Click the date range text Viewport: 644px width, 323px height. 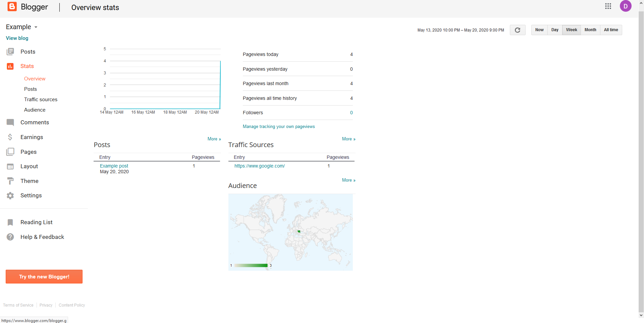tap(461, 30)
